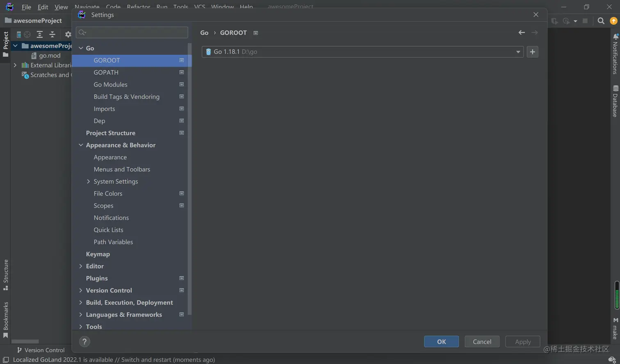Expand the Tools settings group
Screen dimensions: 620x364
pyautogui.click(x=81, y=327)
